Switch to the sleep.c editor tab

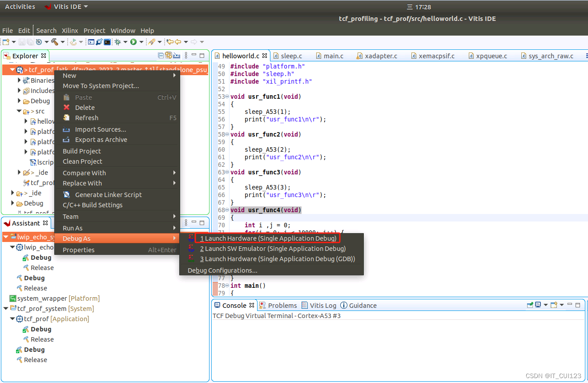[x=287, y=56]
